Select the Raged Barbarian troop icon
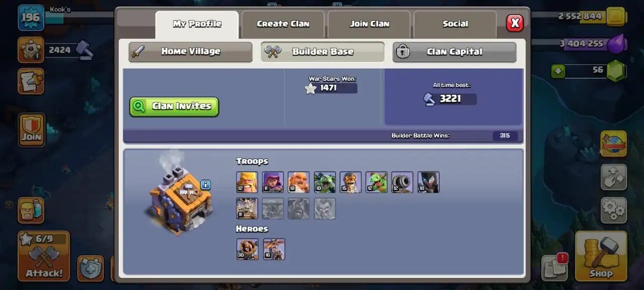This screenshot has width=644, height=290. (247, 182)
